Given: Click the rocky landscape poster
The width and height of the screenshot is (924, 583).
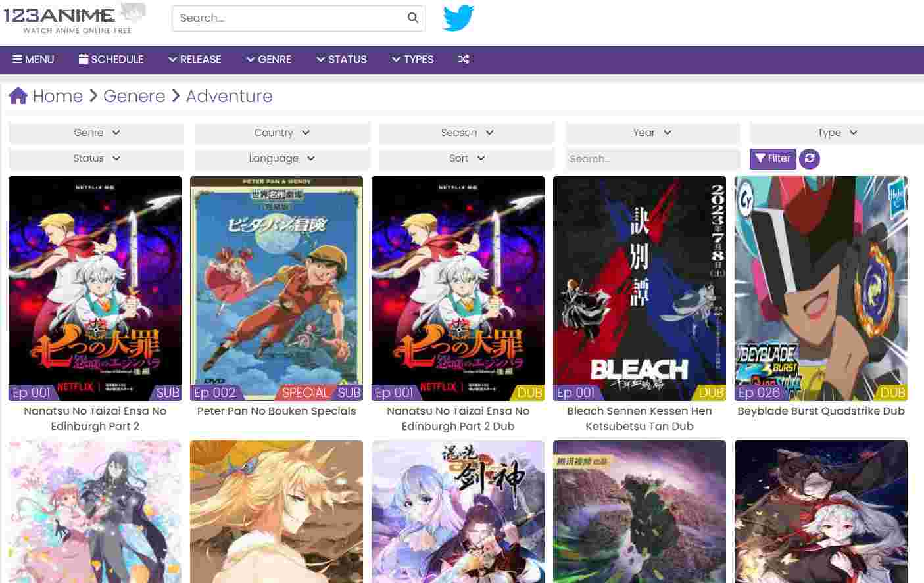Looking at the screenshot, I should (639, 511).
